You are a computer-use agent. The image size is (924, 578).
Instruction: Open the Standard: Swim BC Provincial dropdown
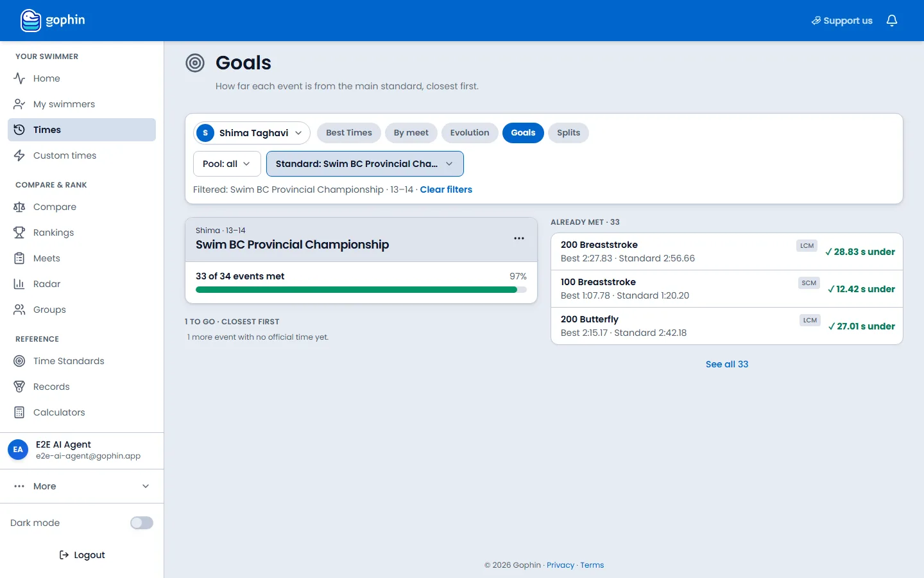click(365, 164)
